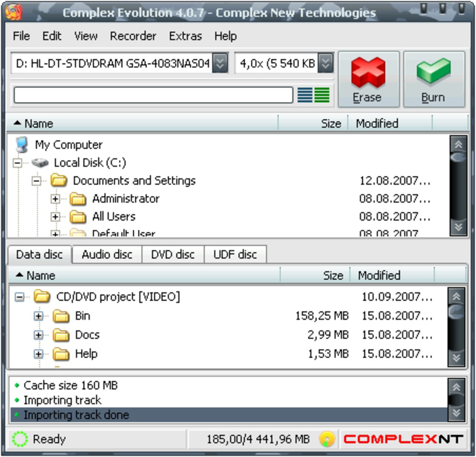This screenshot has width=476, height=457.
Task: Switch to the DVD disc tab
Action: tap(173, 254)
